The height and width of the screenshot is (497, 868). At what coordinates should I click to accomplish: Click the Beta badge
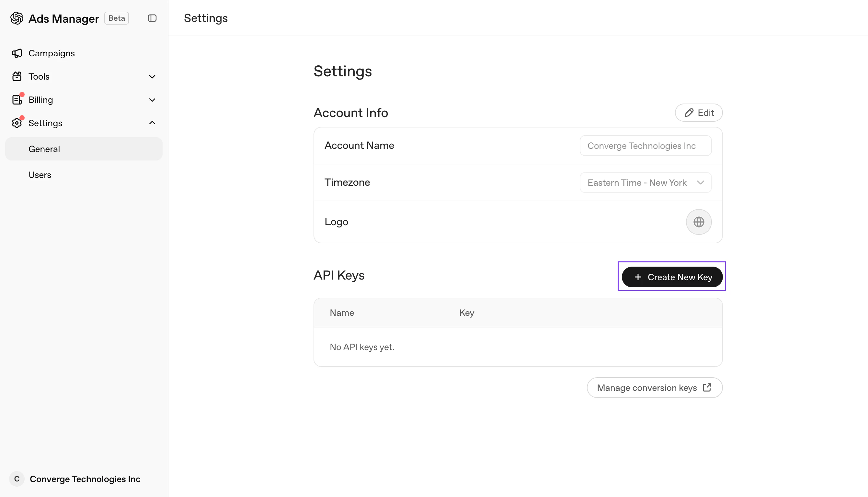pyautogui.click(x=117, y=18)
